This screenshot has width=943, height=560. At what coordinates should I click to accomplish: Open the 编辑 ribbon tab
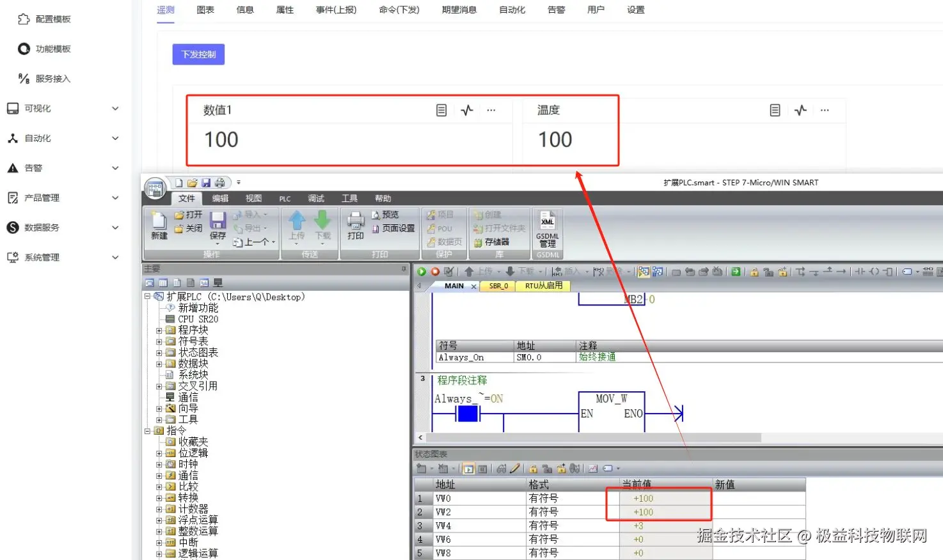click(220, 198)
